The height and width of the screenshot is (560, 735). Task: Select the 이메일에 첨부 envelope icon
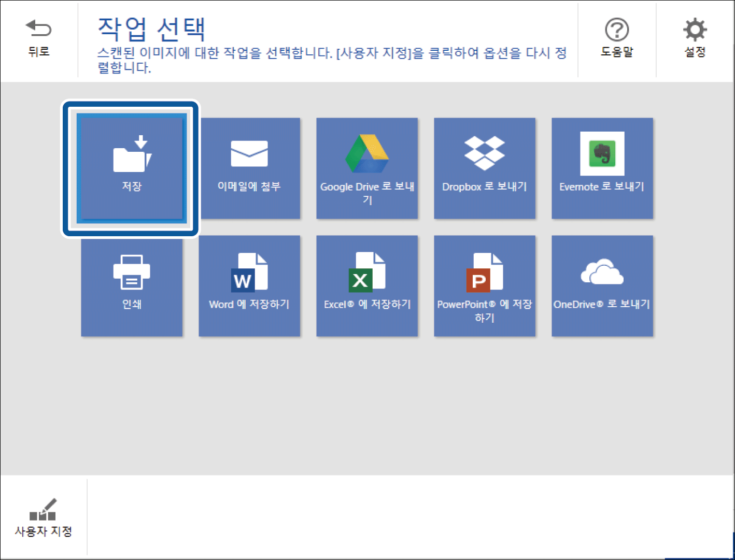[249, 153]
